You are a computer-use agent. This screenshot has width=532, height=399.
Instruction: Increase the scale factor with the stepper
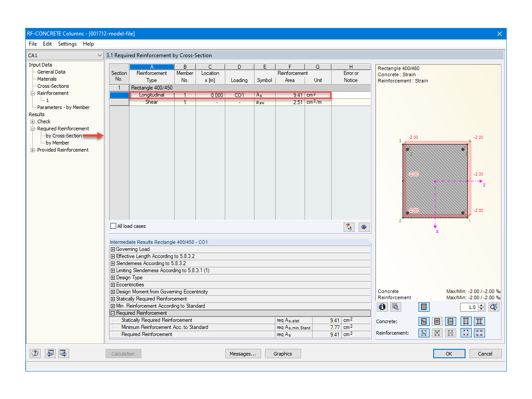(x=481, y=305)
